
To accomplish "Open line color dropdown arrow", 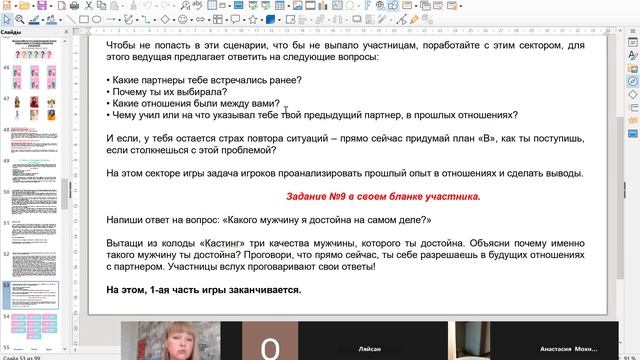I will click(x=43, y=20).
